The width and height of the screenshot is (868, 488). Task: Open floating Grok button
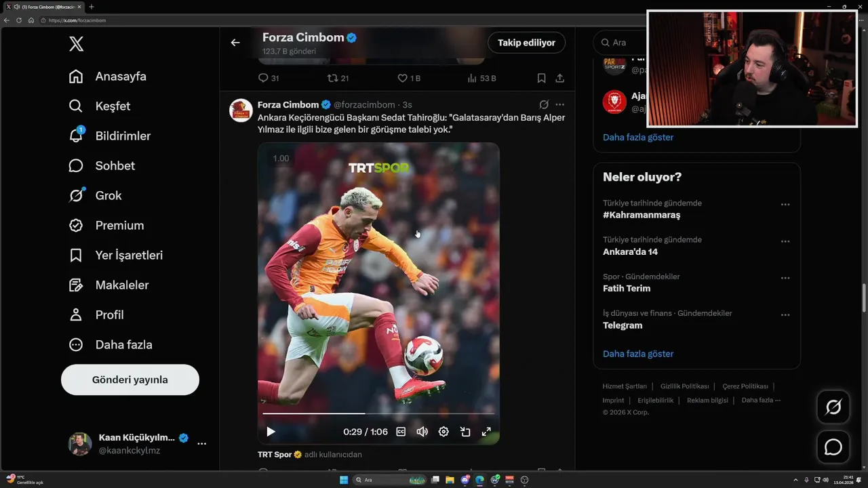pos(833,407)
